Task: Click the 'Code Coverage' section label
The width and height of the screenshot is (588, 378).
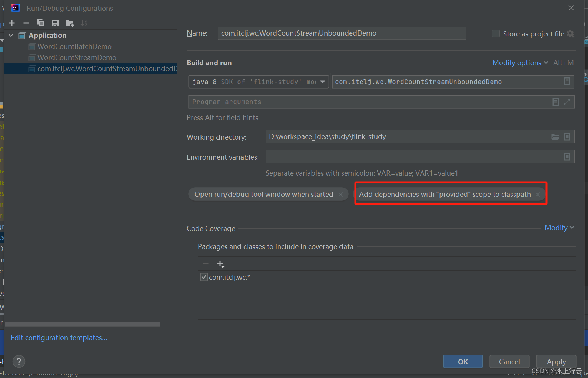Action: [x=211, y=228]
